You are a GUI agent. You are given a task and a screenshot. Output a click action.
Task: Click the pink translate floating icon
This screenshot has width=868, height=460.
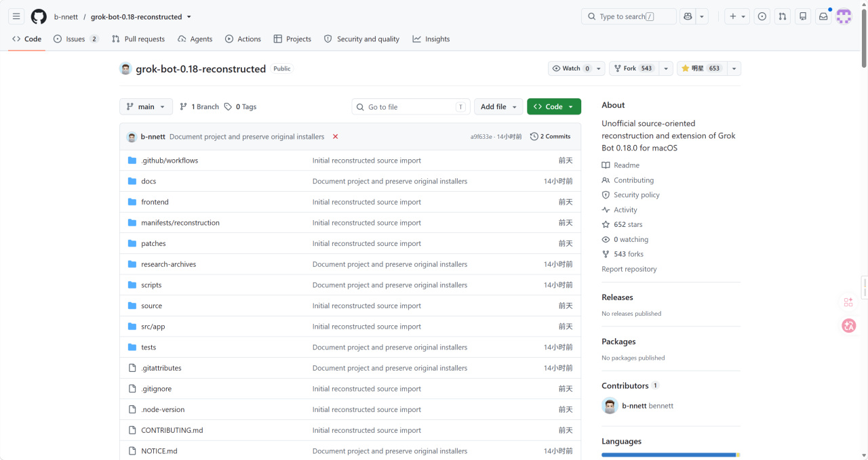(x=848, y=326)
